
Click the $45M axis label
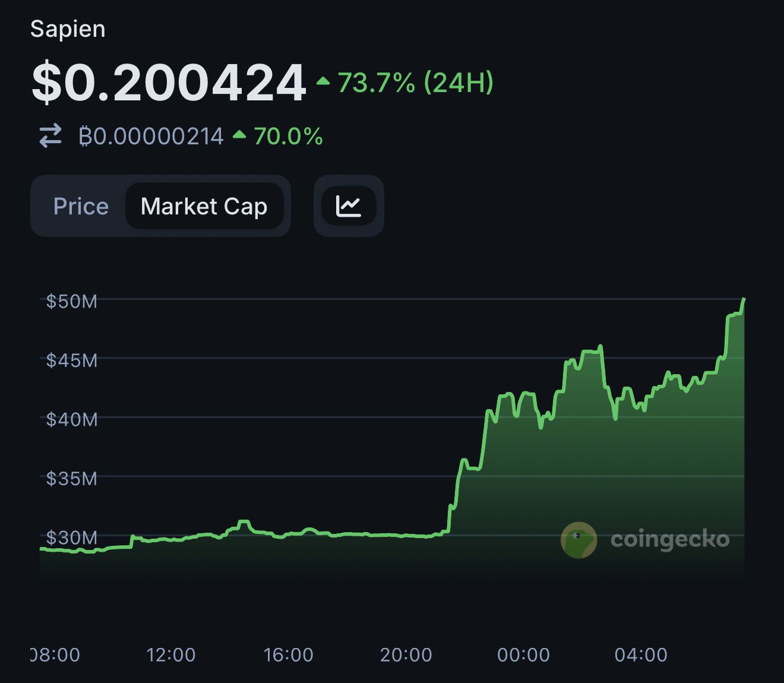coord(71,360)
